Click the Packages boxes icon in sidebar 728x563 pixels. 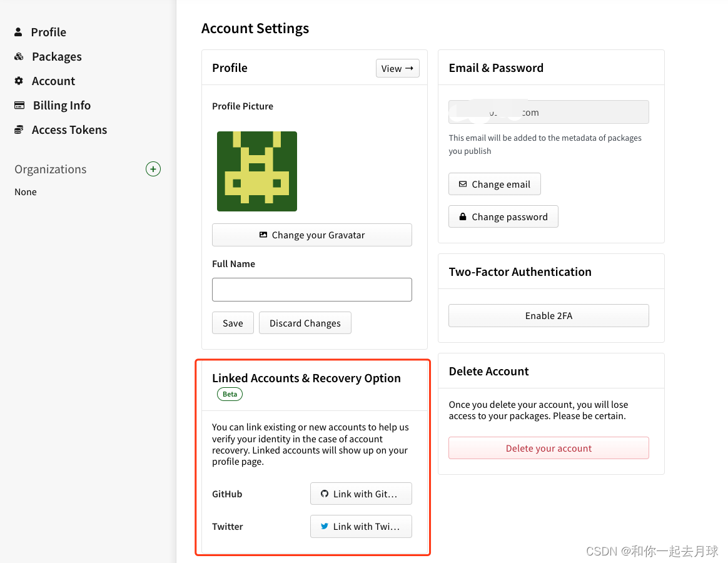click(19, 57)
